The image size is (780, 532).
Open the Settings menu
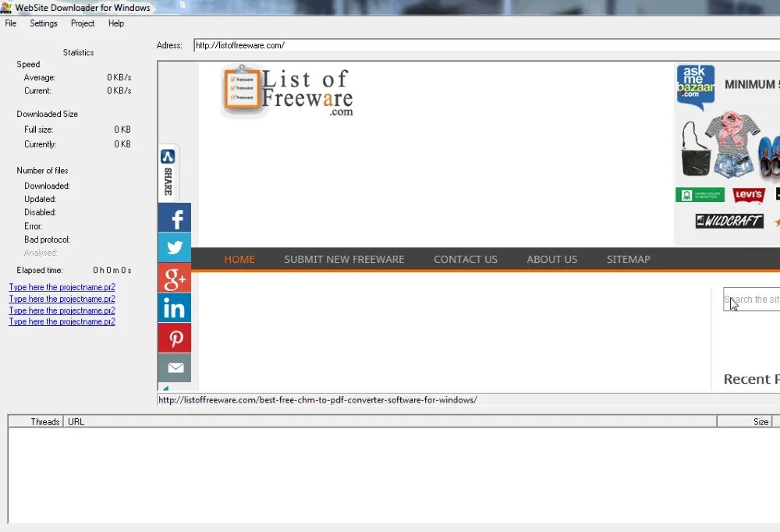pos(43,23)
